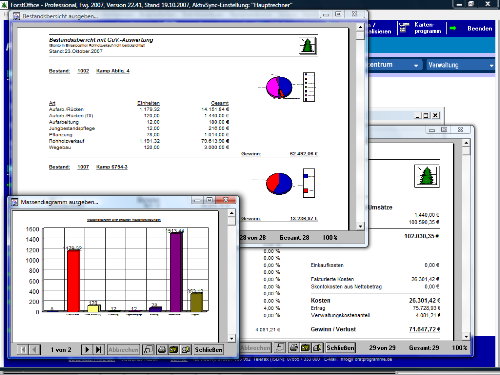Open Kartenprogramm from the top toolbar
Viewport: 500px width, 375px height.
[x=422, y=28]
